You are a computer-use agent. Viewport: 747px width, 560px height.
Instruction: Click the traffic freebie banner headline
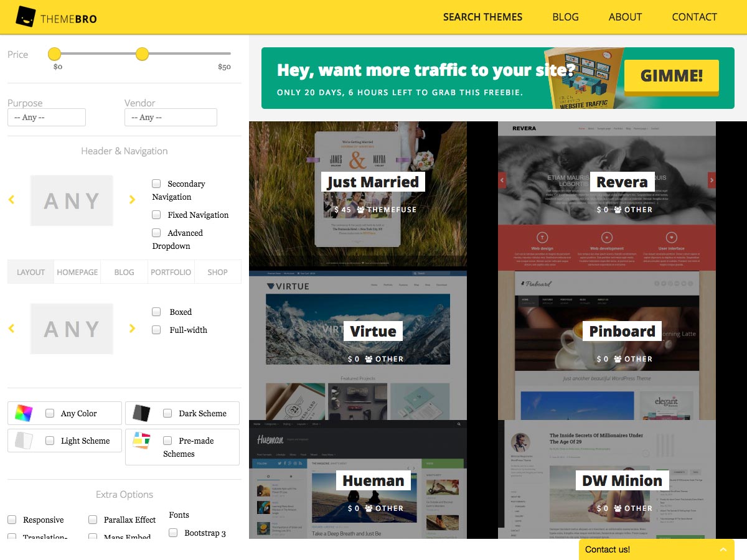426,70
